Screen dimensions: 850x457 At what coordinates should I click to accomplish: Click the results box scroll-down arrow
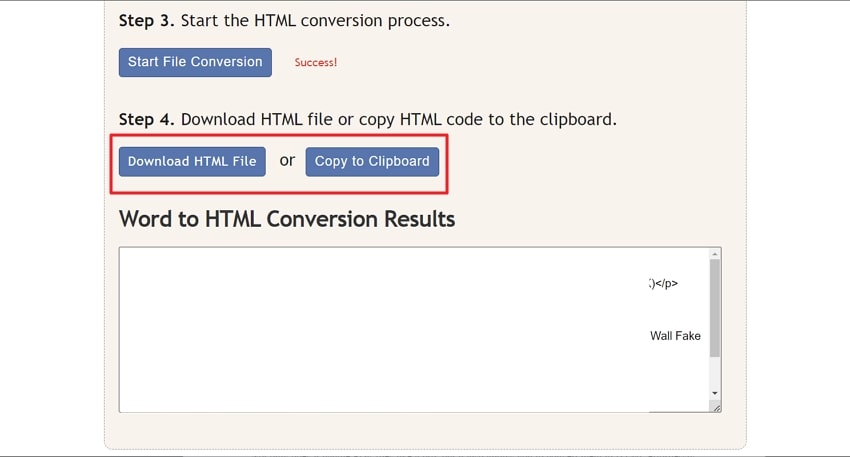(x=715, y=394)
